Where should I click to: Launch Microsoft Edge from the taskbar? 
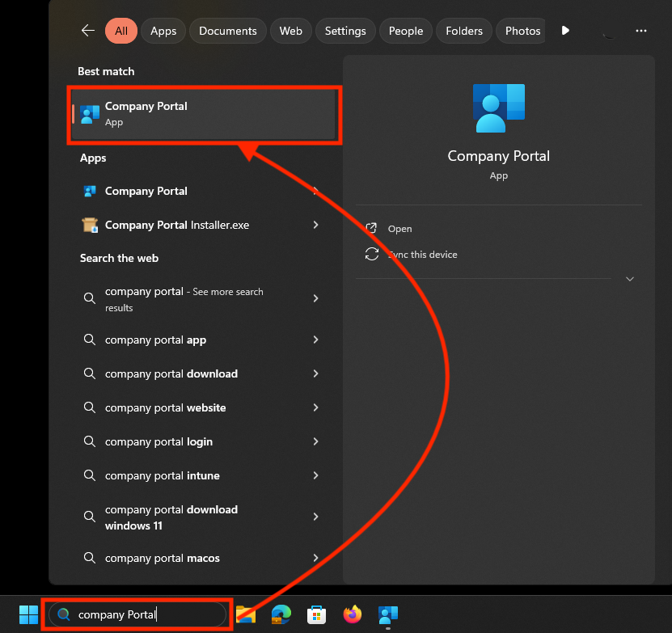click(x=281, y=614)
